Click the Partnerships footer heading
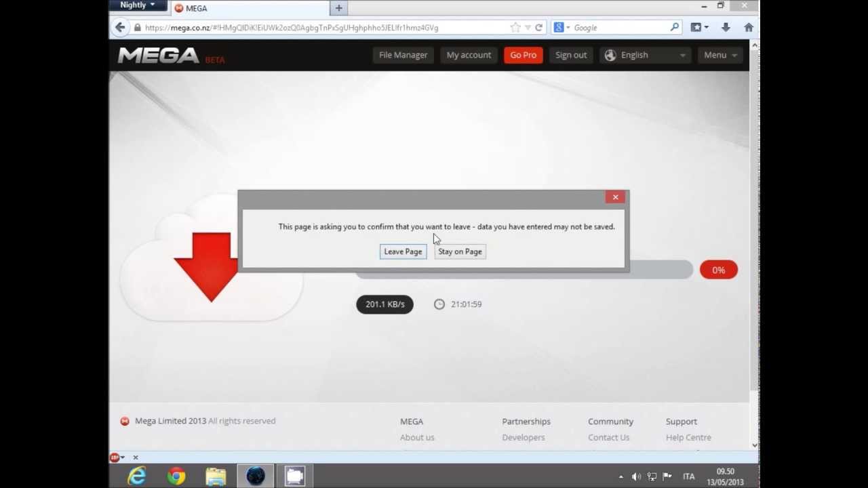Screen dimensions: 868x488 click(x=526, y=422)
